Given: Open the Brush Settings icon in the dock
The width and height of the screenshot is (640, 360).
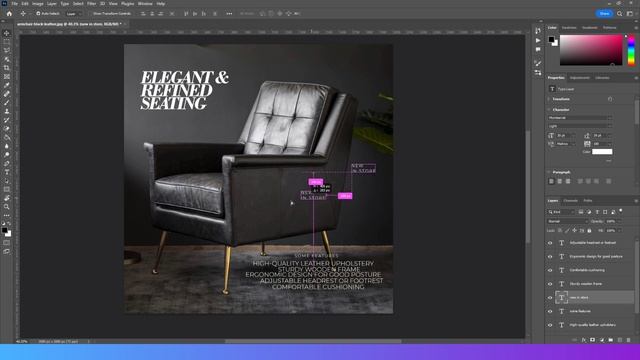Looking at the screenshot, I should [x=538, y=63].
